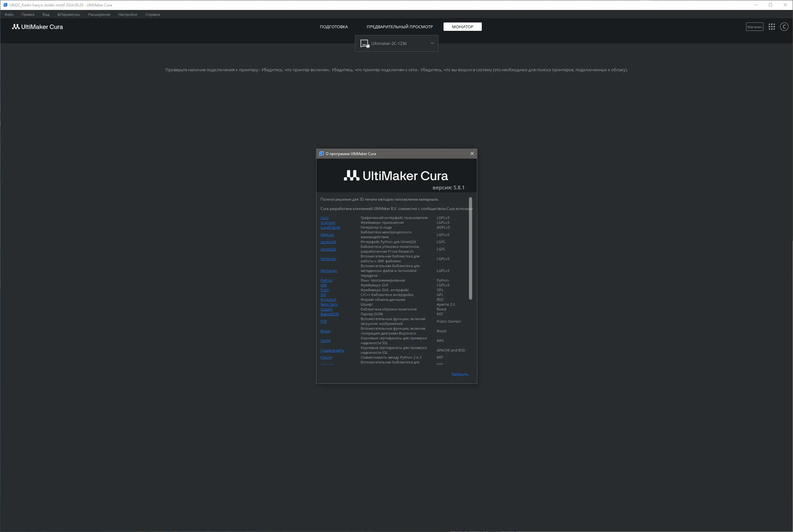Select the МОНИТОР stage tab
Image resolution: width=793 pixels, height=532 pixels.
(x=462, y=27)
